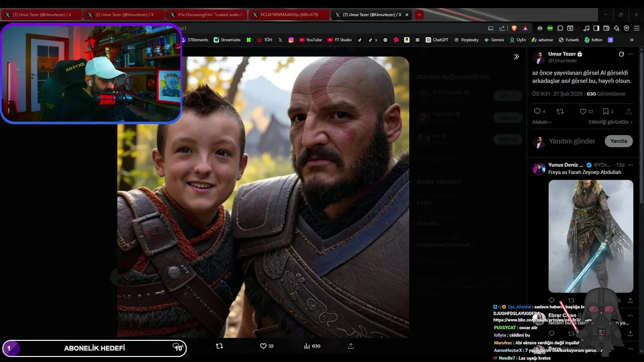This screenshot has width=644, height=362.
Task: Click the Grok icon beside Umur Tezer's name
Action: pos(621,54)
